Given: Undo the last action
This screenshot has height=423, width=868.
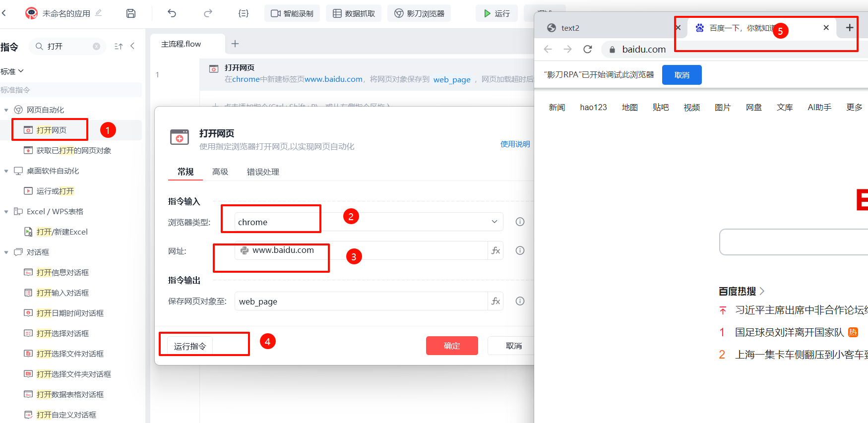Looking at the screenshot, I should click(x=172, y=13).
